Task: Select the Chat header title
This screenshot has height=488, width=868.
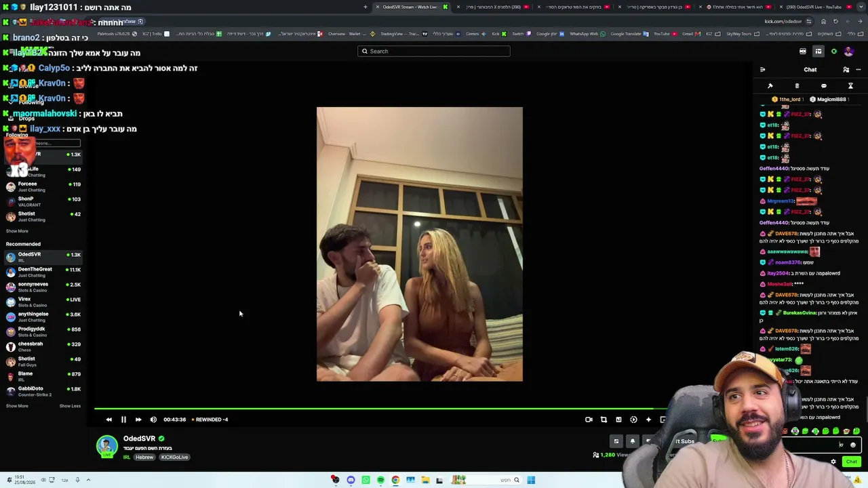Action: pyautogui.click(x=810, y=69)
